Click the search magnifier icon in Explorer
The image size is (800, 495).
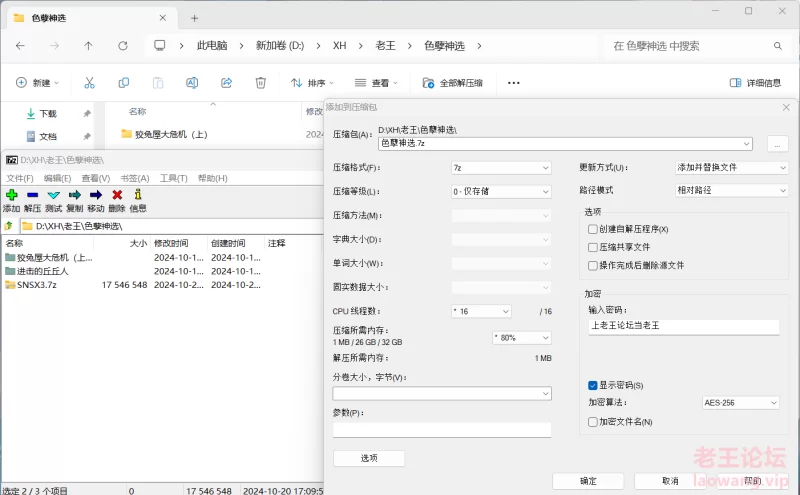point(778,46)
